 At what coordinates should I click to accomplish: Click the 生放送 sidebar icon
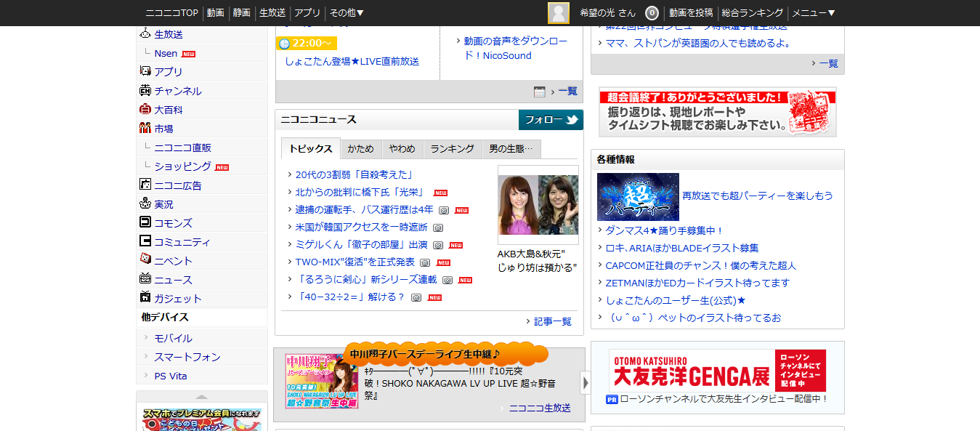coord(145,33)
